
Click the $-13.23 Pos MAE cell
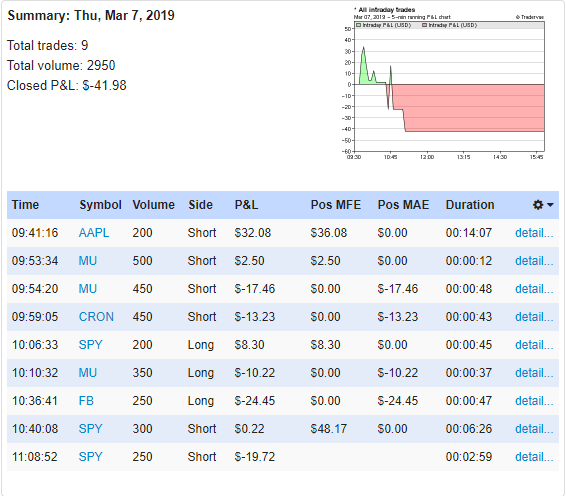[x=397, y=317]
